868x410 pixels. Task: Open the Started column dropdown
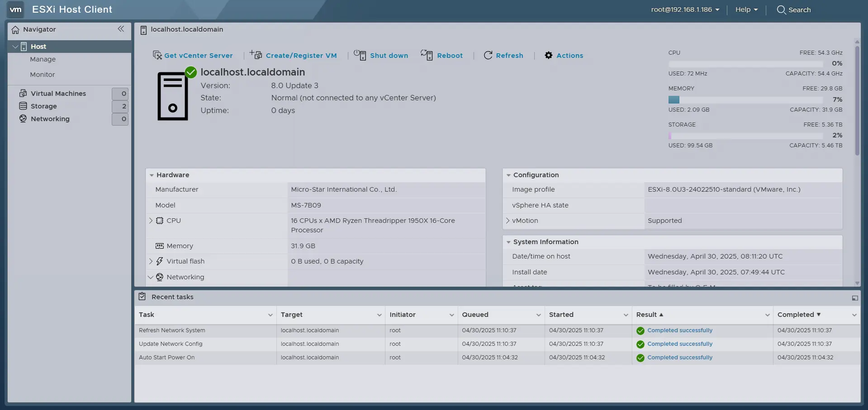(x=626, y=315)
